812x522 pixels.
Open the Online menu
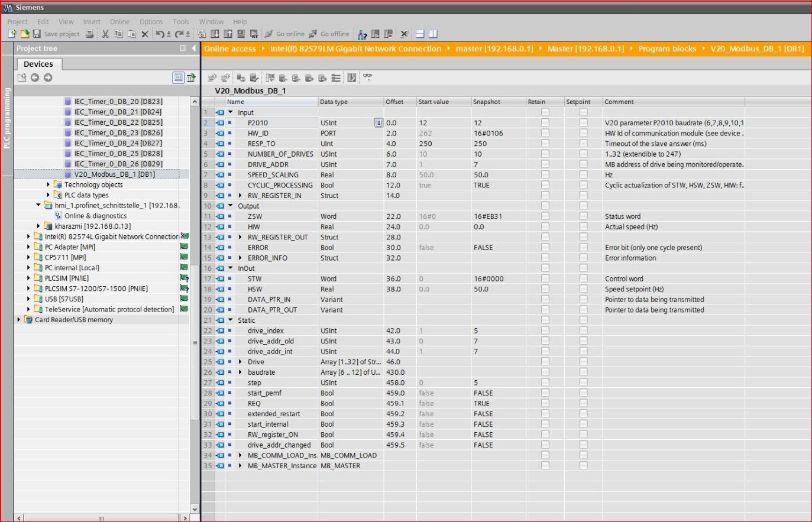(119, 22)
